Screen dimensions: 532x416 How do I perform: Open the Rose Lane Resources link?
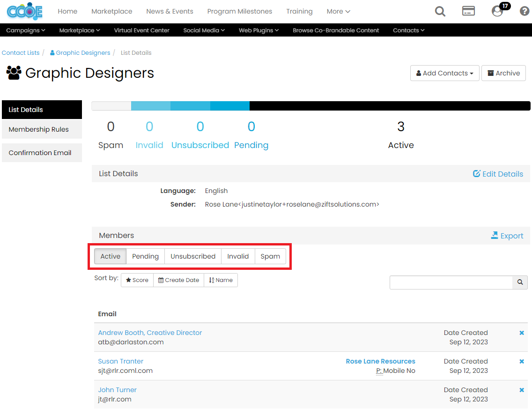380,361
